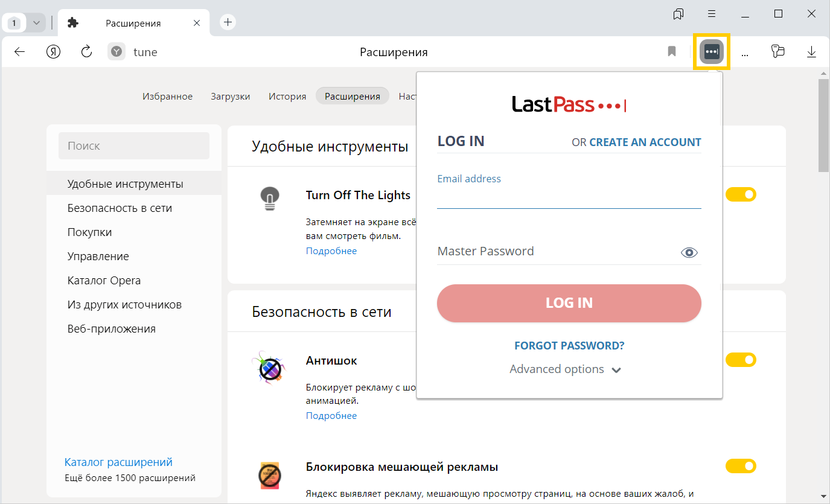Image resolution: width=830 pixels, height=504 pixels.
Task: Click the Turn Off The Lights lamp icon
Action: 270,197
